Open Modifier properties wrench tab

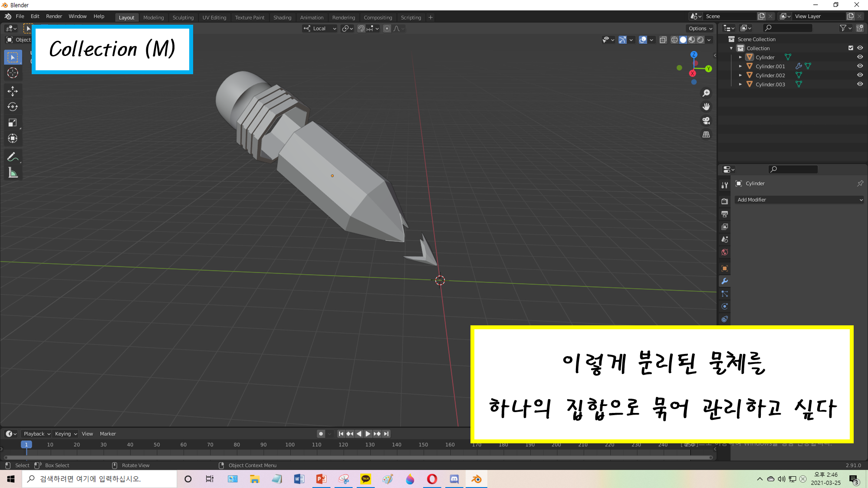(x=724, y=281)
